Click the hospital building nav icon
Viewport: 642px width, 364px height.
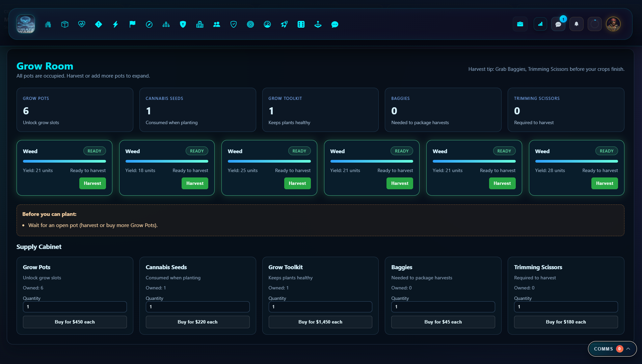(200, 24)
